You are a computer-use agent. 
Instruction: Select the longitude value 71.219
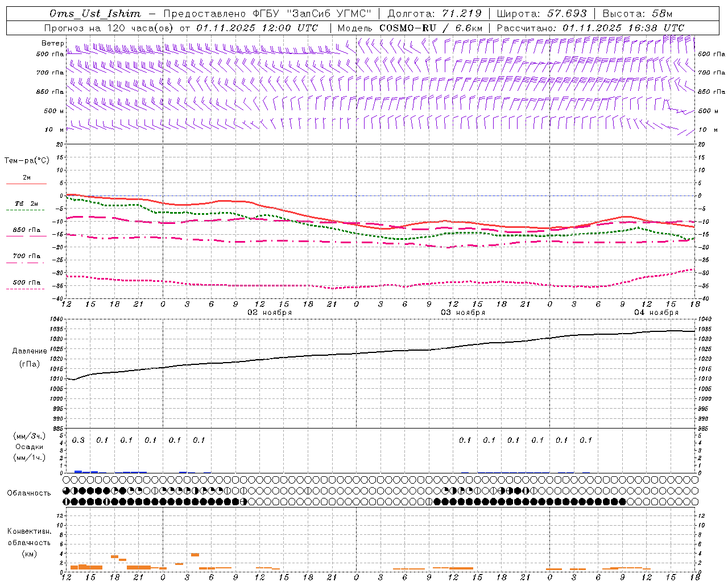pos(462,14)
